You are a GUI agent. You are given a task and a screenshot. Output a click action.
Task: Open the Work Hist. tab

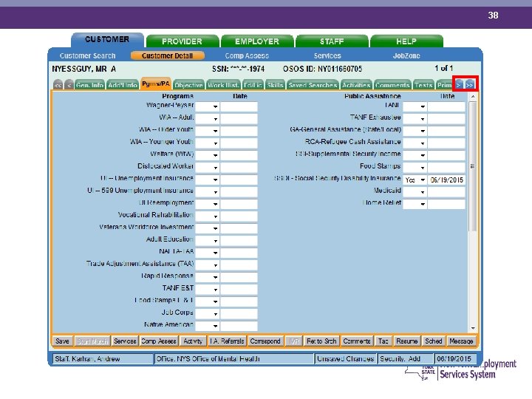point(223,85)
